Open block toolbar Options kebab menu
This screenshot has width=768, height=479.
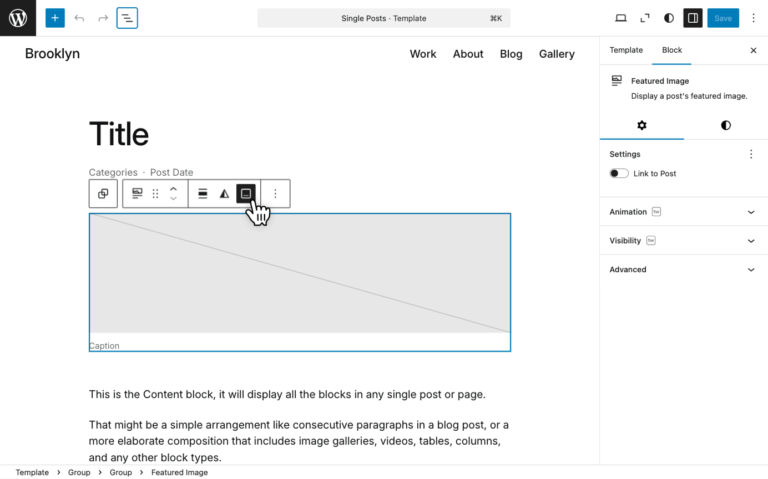(275, 193)
